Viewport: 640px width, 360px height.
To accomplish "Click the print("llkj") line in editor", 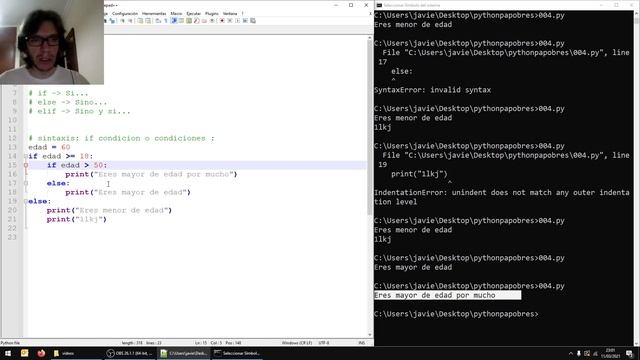I will pos(76,219).
